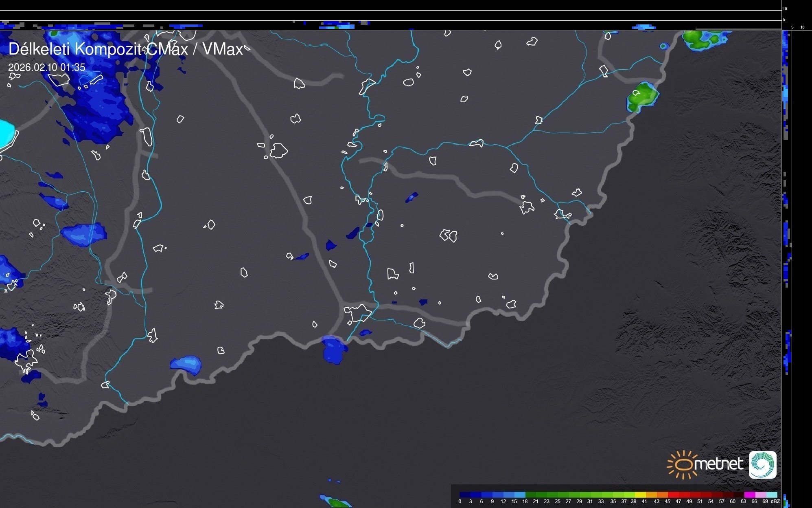This screenshot has height=508, width=812.
Task: Click the metnet wordmark text
Action: tap(718, 464)
